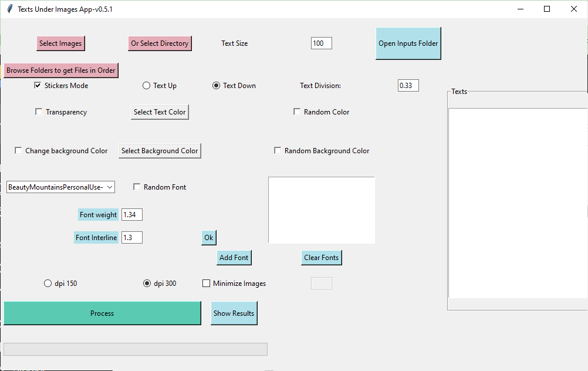Viewport: 588px width, 371px height.
Task: Click the Clear Fonts button
Action: (x=322, y=258)
